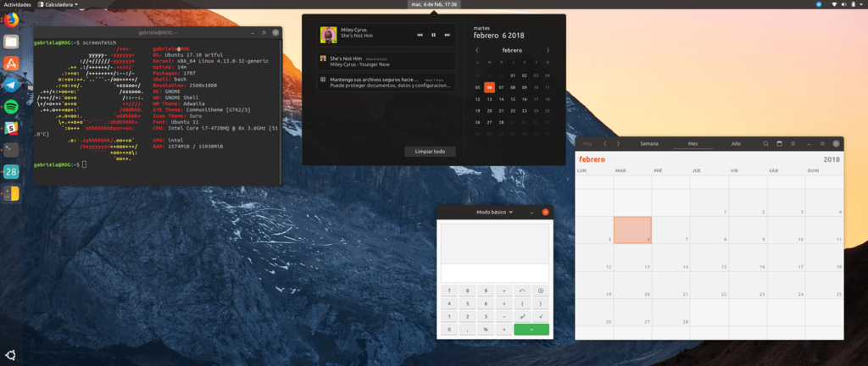The image size is (868, 366).
Task: Open the 'Modo básico' mode dropdown in Calculator
Action: (495, 212)
